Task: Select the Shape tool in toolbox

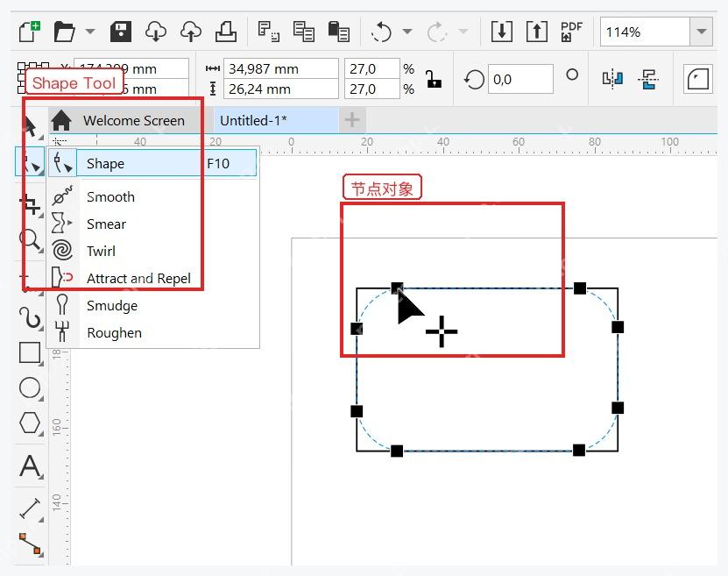Action: (30, 162)
